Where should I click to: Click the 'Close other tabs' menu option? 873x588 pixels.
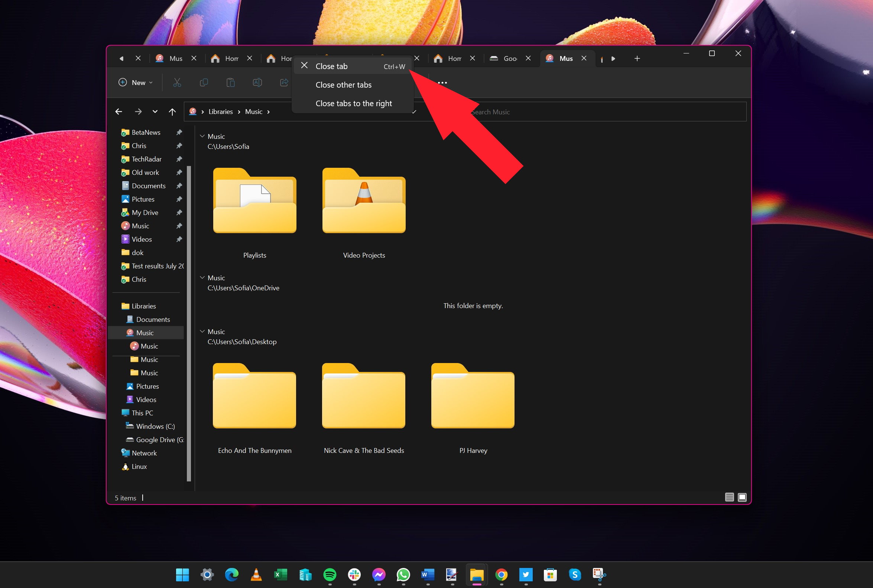(343, 85)
